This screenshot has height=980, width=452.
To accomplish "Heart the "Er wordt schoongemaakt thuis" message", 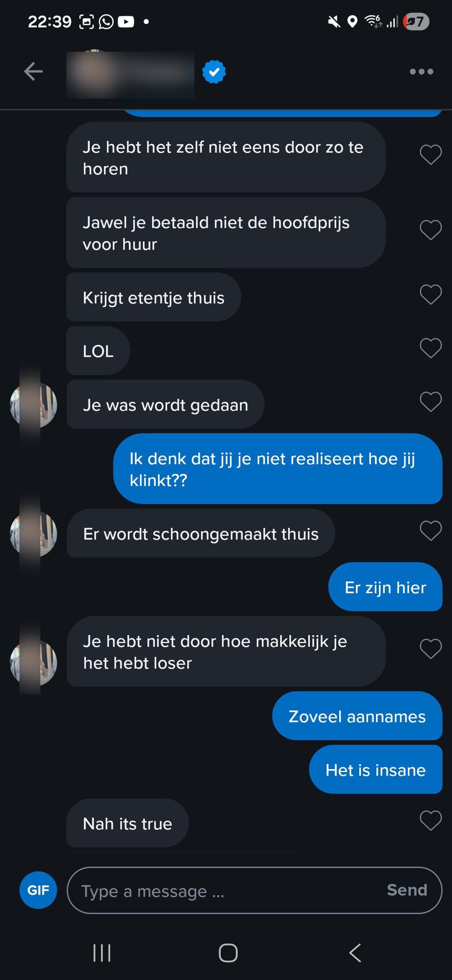I will click(431, 531).
